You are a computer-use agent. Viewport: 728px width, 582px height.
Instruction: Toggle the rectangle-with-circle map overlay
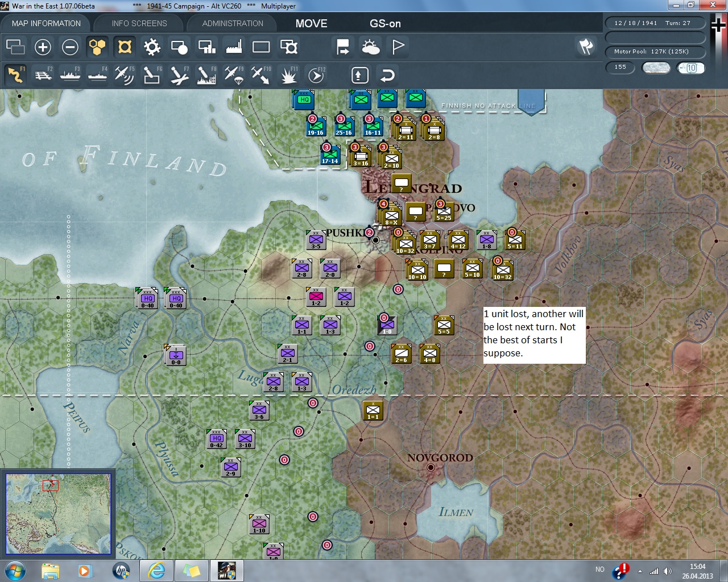click(x=179, y=47)
